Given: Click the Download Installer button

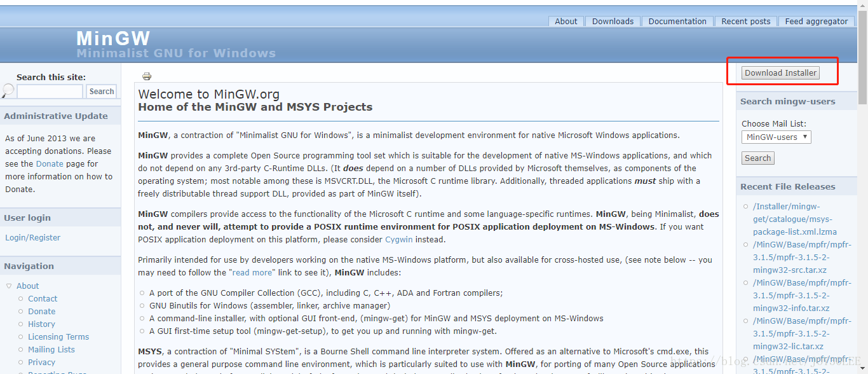Looking at the screenshot, I should coord(781,73).
